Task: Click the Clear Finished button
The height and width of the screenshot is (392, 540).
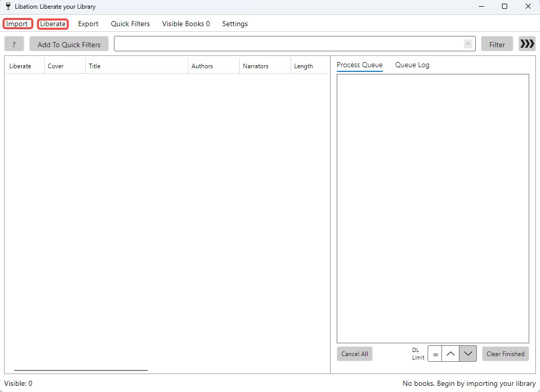Action: (x=505, y=354)
